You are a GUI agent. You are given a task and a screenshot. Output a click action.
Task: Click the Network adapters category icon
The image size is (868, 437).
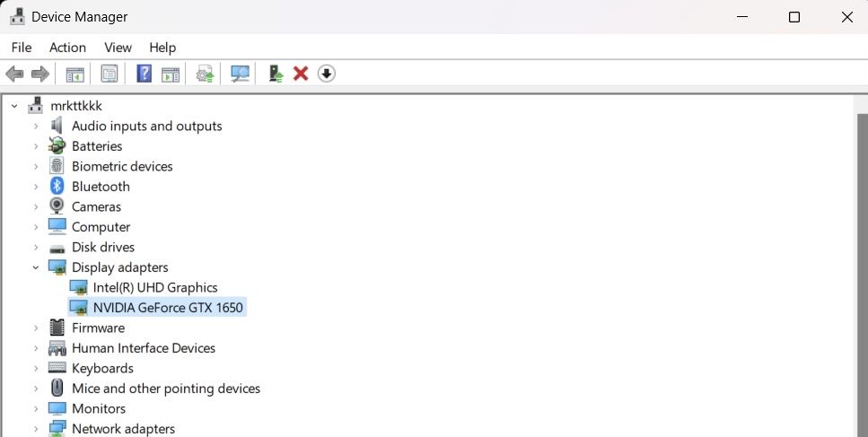click(x=57, y=429)
